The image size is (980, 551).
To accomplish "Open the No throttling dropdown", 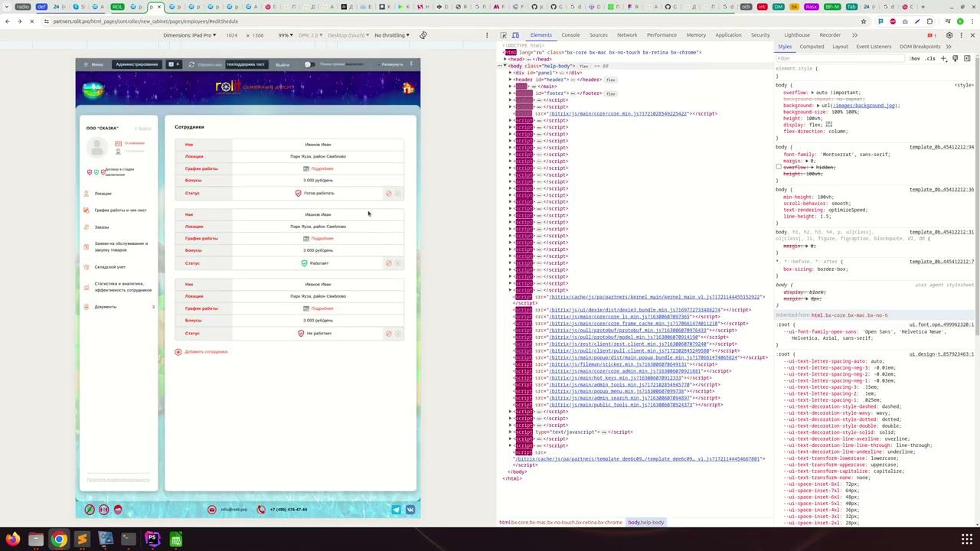I will coord(391,35).
